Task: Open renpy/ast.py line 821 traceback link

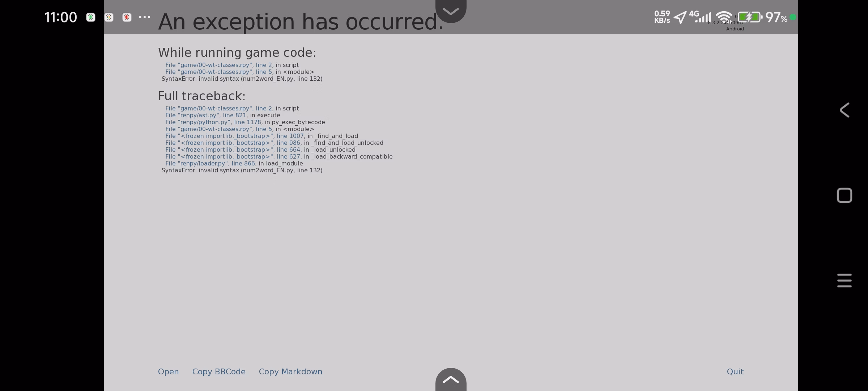Action: coord(206,115)
